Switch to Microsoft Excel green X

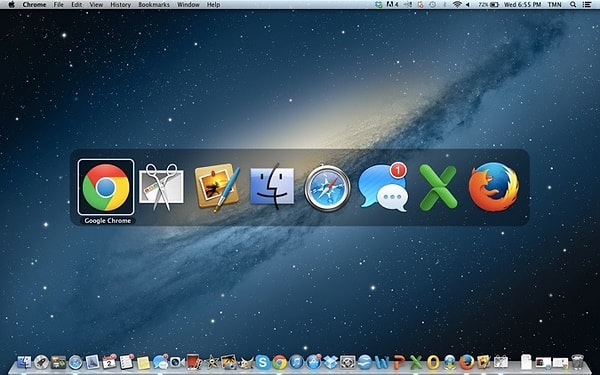click(438, 188)
